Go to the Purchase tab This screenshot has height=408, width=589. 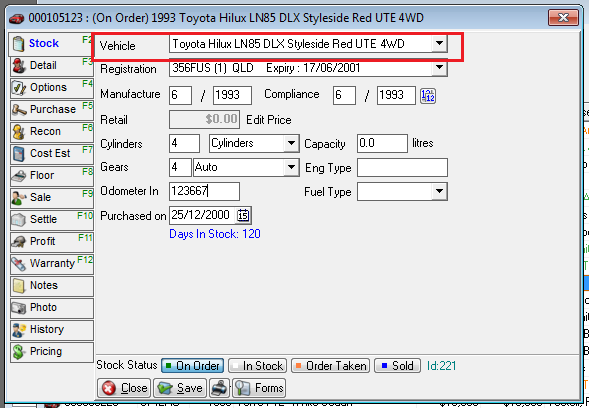click(x=51, y=110)
